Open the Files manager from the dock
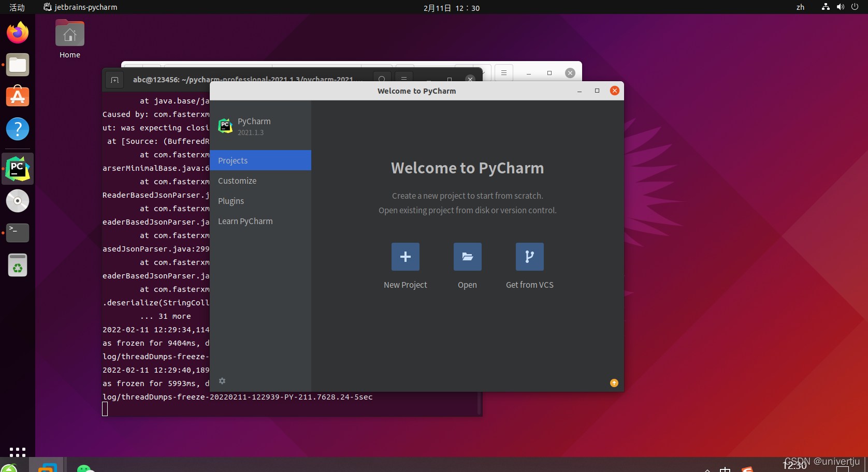 (x=18, y=65)
